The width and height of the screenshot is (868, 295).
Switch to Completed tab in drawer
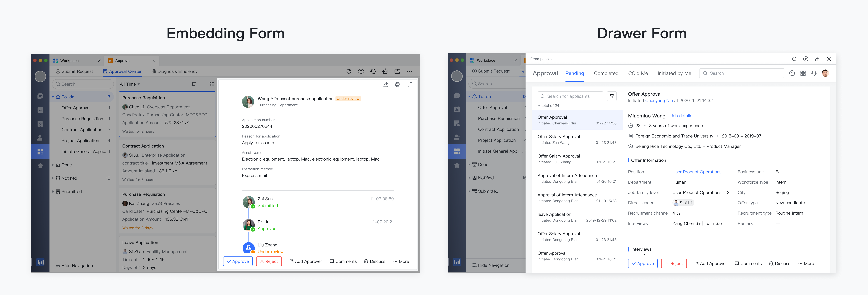(x=606, y=73)
